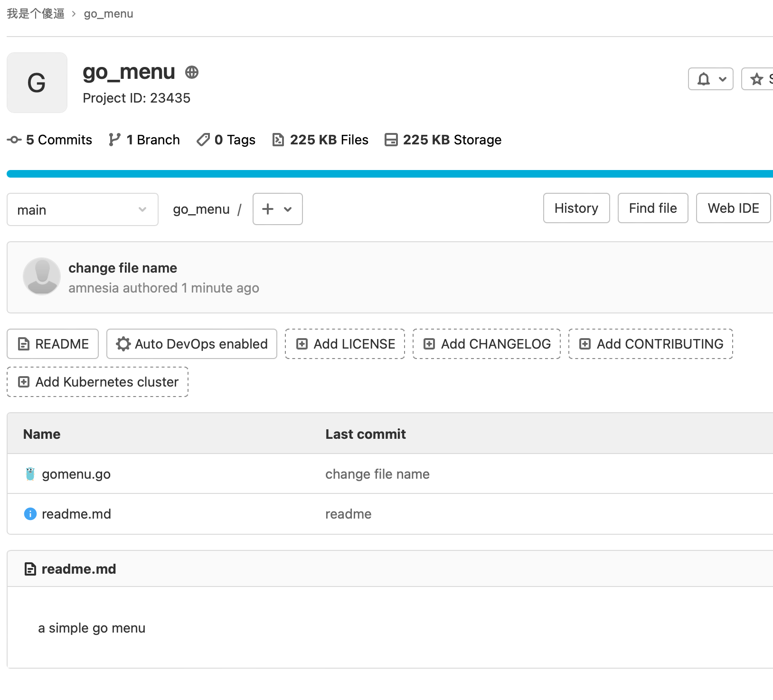Open the plus add-file dropdown
The image size is (773, 700).
pyautogui.click(x=277, y=209)
